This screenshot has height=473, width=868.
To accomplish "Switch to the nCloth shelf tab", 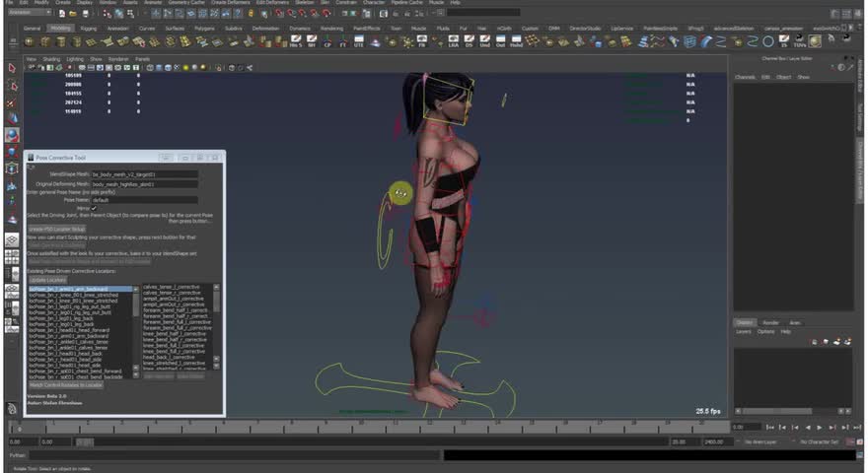I will click(x=504, y=29).
